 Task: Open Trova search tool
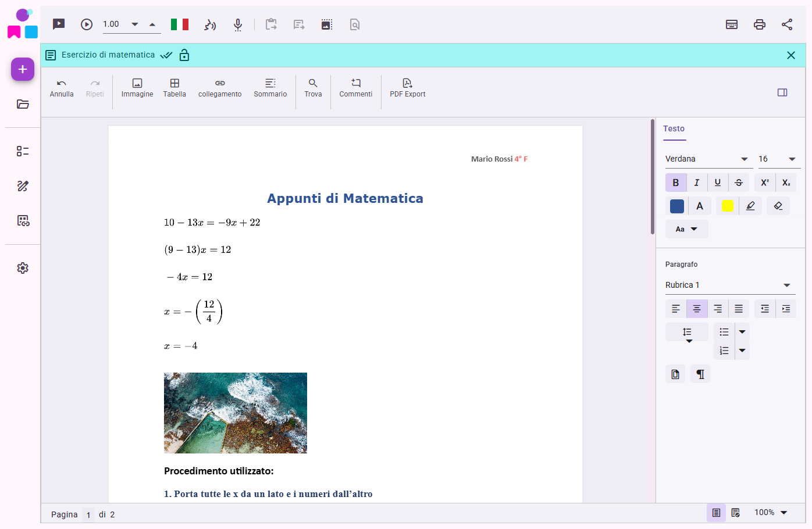tap(313, 88)
